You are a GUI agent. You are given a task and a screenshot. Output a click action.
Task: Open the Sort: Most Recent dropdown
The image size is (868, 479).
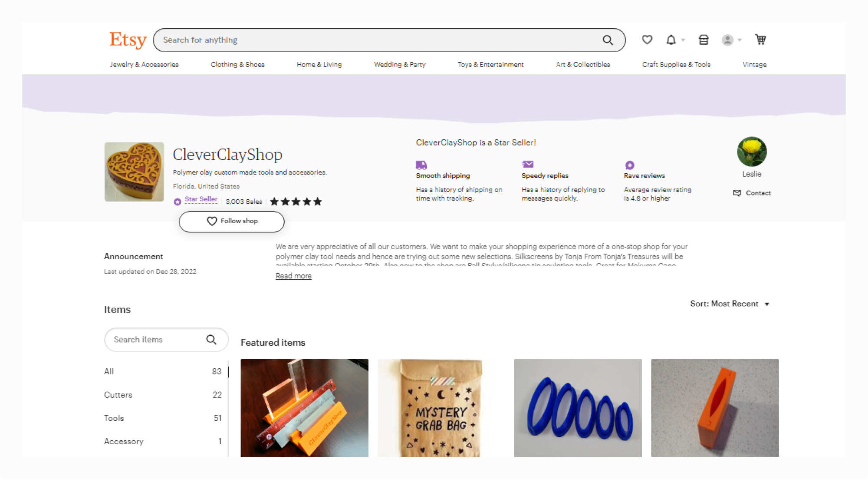730,304
